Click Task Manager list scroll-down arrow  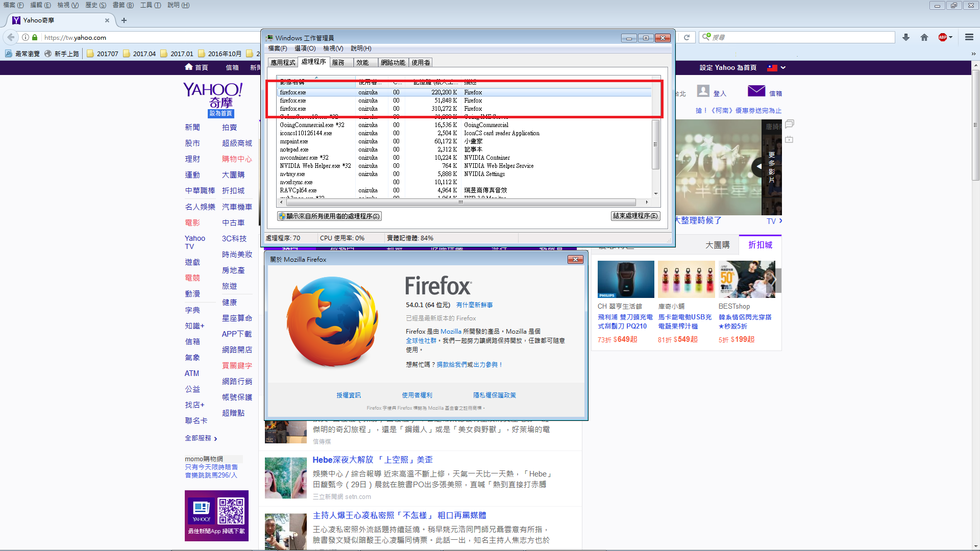pos(656,194)
